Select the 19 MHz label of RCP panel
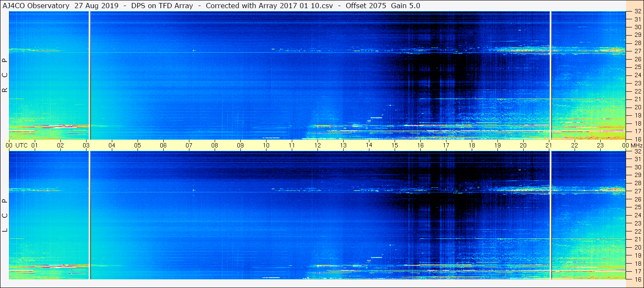Screen dimensions: 644x288 pyautogui.click(x=637, y=115)
